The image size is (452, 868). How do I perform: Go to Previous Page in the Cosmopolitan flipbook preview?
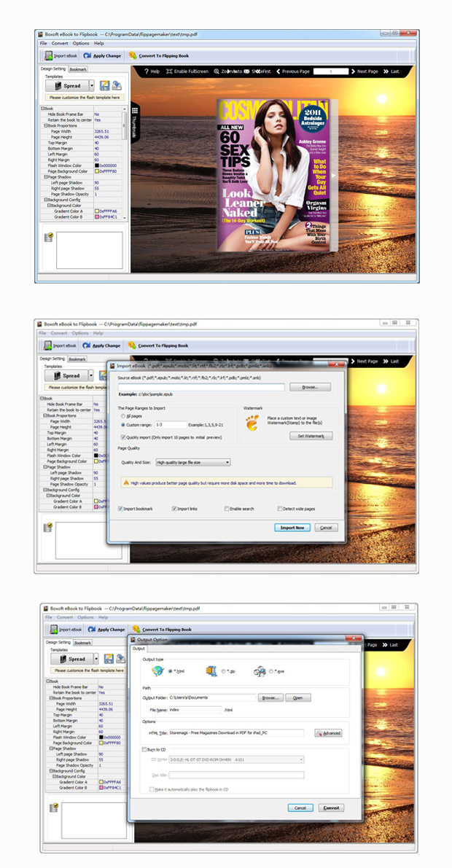tap(292, 71)
